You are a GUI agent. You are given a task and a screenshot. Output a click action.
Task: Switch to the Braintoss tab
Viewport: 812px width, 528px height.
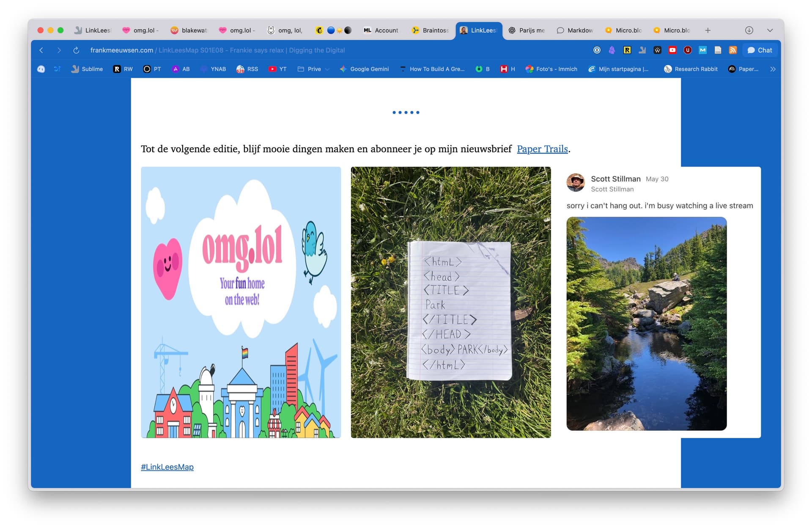pos(431,30)
